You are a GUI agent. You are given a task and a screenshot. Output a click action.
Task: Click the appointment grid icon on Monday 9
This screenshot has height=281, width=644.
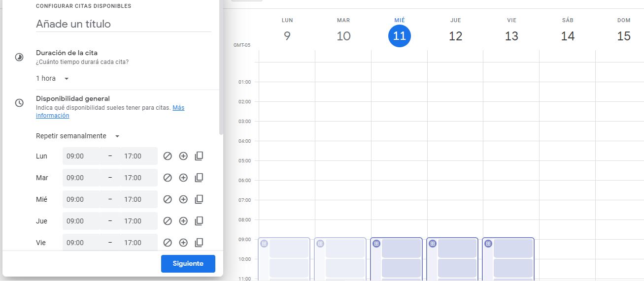(x=264, y=244)
